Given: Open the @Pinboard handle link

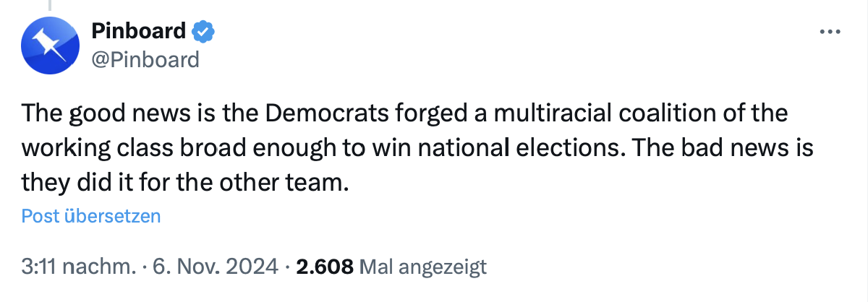Looking at the screenshot, I should pyautogui.click(x=145, y=59).
